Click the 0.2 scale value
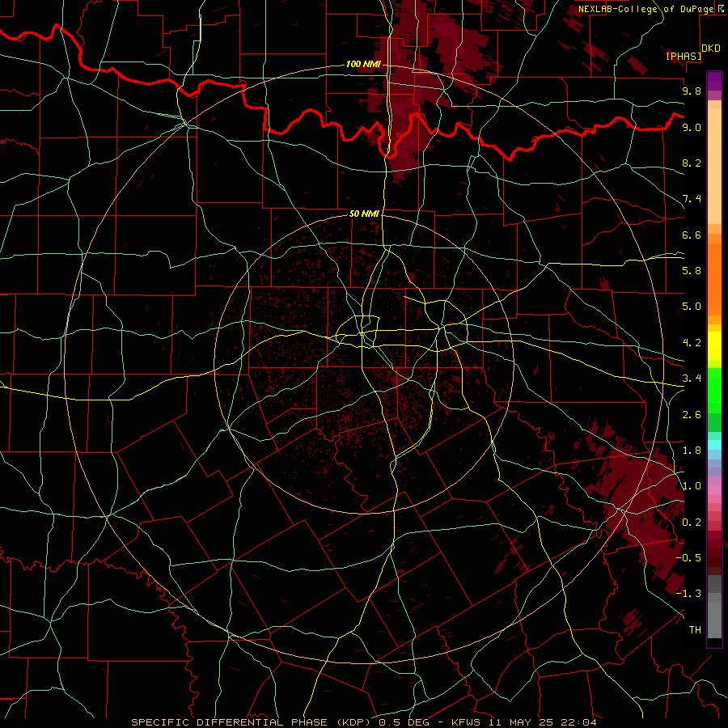 point(692,523)
